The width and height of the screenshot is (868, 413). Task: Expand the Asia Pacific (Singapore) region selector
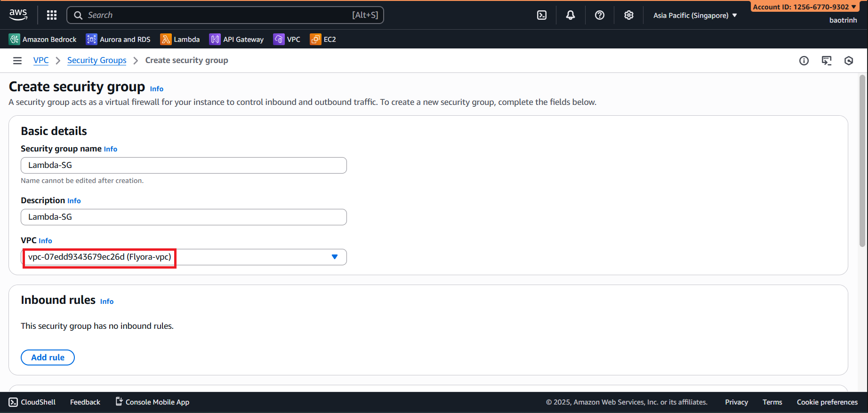(695, 16)
